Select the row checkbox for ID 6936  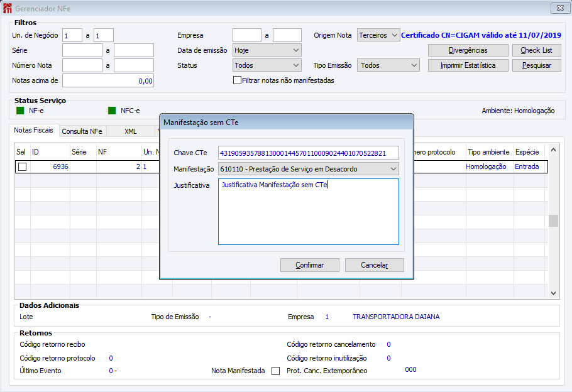22,166
